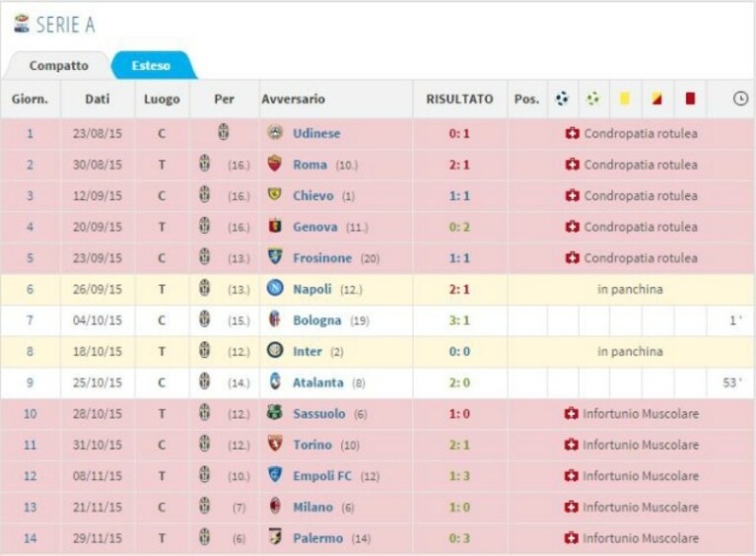The image size is (756, 556).
Task: Open the Frosinone team link
Action: click(x=322, y=258)
